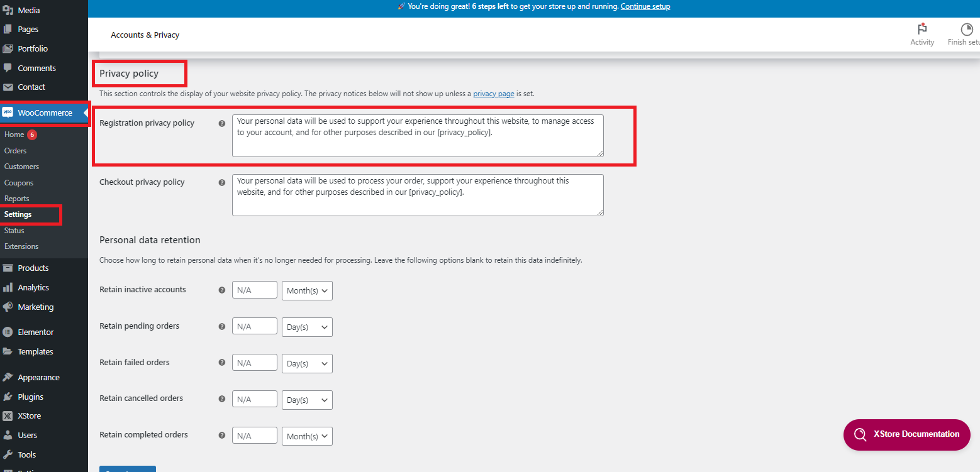Click in the Registration privacy policy text area

tap(418, 135)
